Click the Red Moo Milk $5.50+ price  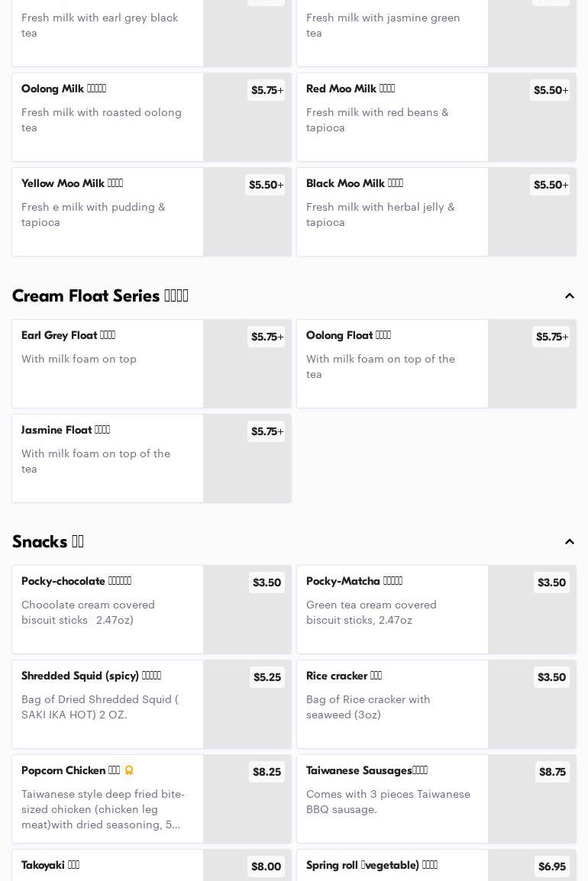point(550,90)
